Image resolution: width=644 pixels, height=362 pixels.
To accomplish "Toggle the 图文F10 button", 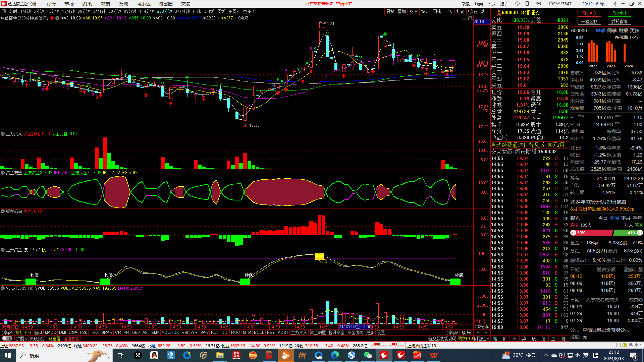I will [x=465, y=339].
